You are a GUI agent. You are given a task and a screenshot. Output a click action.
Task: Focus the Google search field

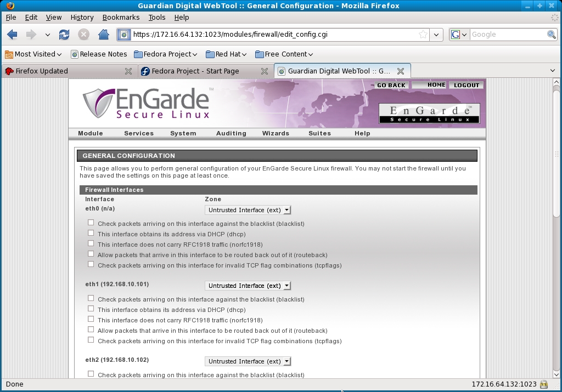coord(508,35)
